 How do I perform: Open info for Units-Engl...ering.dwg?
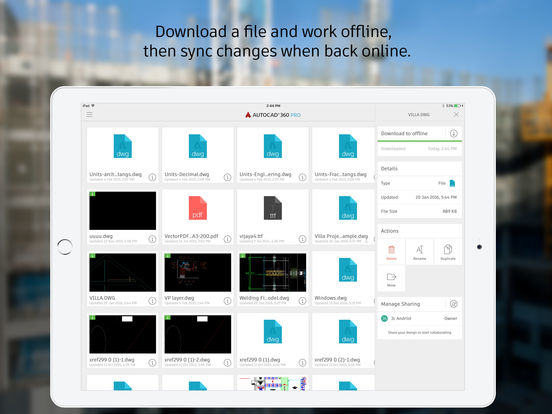click(x=302, y=177)
